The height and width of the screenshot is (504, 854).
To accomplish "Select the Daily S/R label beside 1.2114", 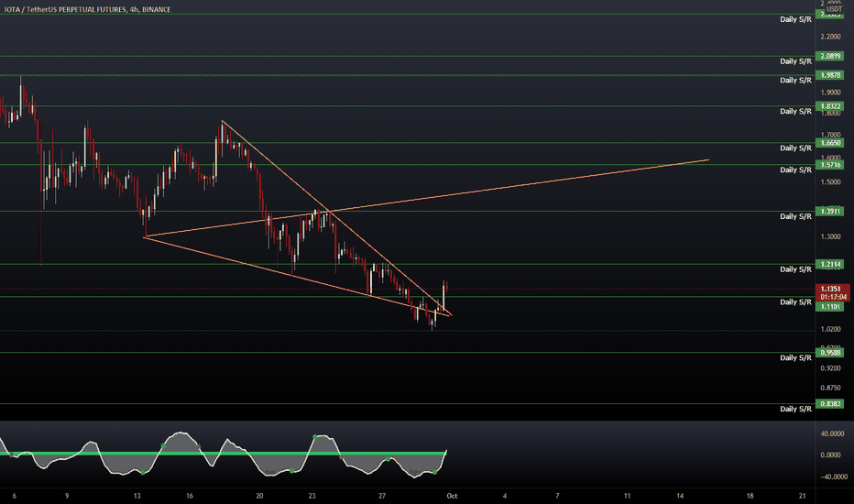I will [795, 269].
